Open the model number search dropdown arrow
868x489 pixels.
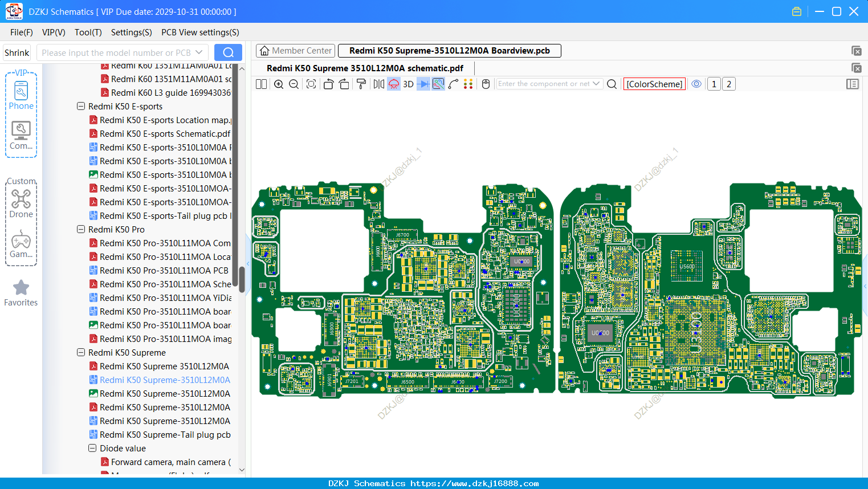(x=199, y=52)
